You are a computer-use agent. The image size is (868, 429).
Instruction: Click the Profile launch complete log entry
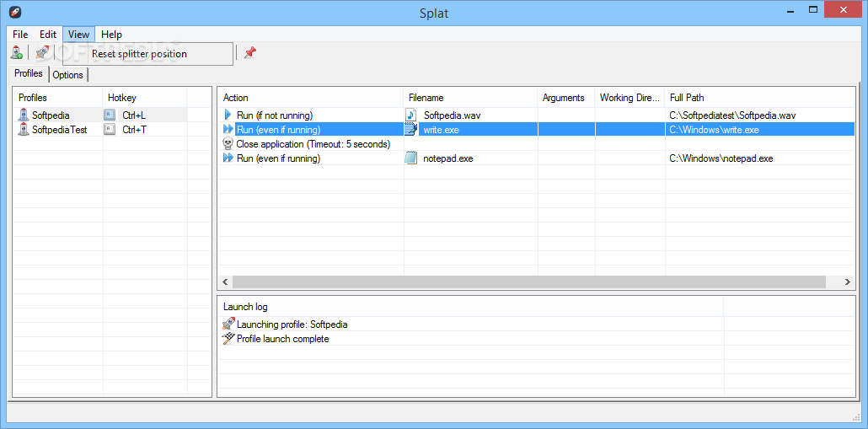(x=470, y=338)
